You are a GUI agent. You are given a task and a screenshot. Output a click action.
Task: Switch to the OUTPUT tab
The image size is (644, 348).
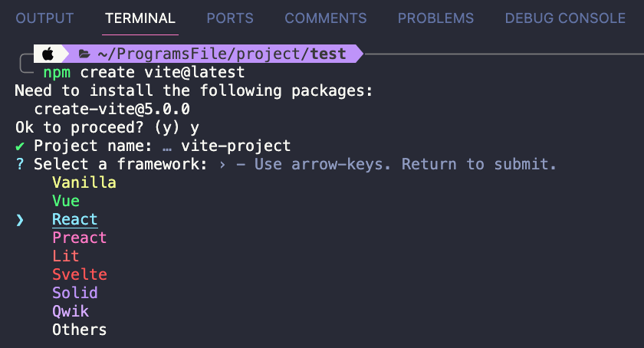(44, 18)
